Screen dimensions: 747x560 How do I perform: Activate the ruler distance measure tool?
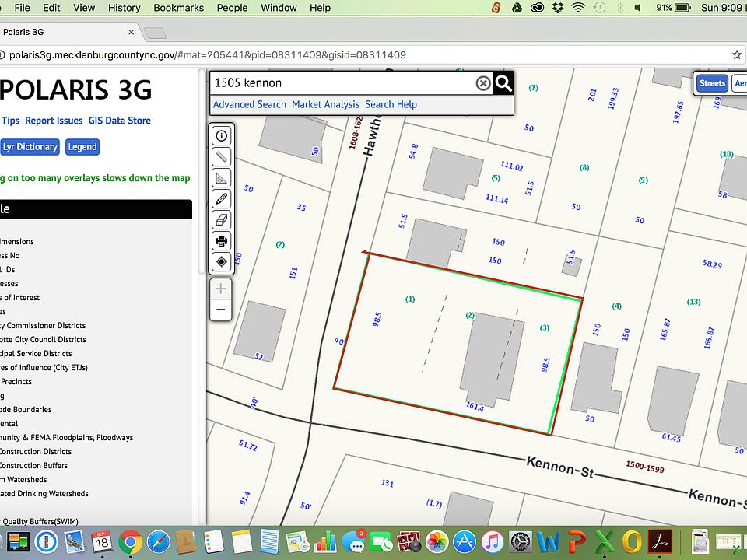pyautogui.click(x=222, y=157)
